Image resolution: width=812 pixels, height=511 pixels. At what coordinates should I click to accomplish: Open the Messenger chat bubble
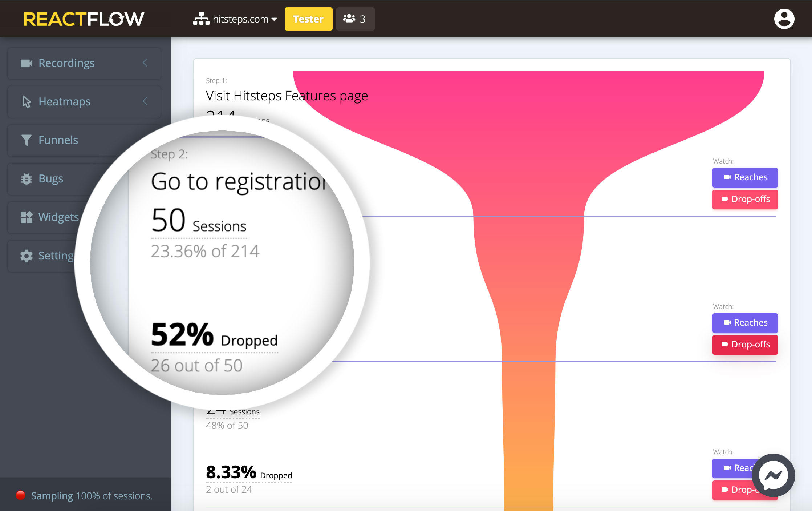774,475
